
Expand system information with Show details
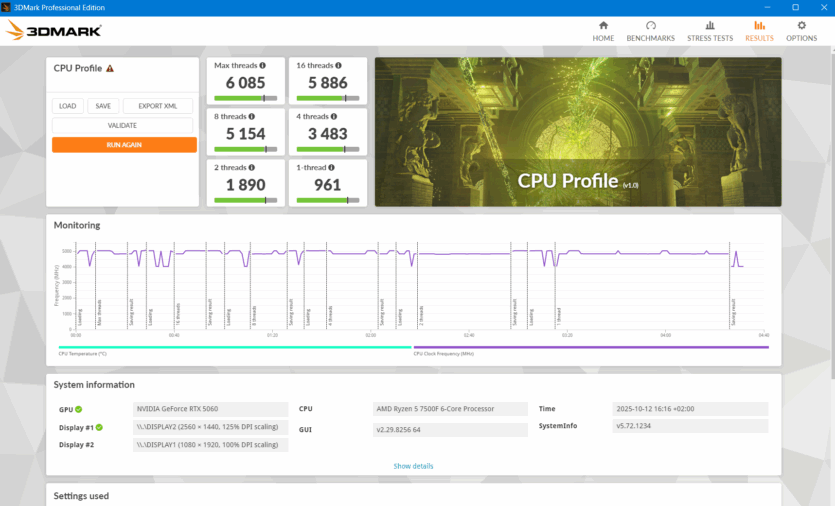point(413,466)
